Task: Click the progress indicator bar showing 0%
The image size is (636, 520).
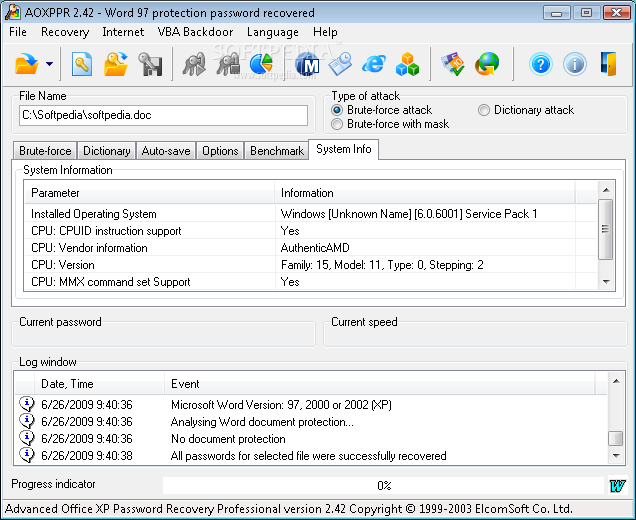Action: (384, 485)
